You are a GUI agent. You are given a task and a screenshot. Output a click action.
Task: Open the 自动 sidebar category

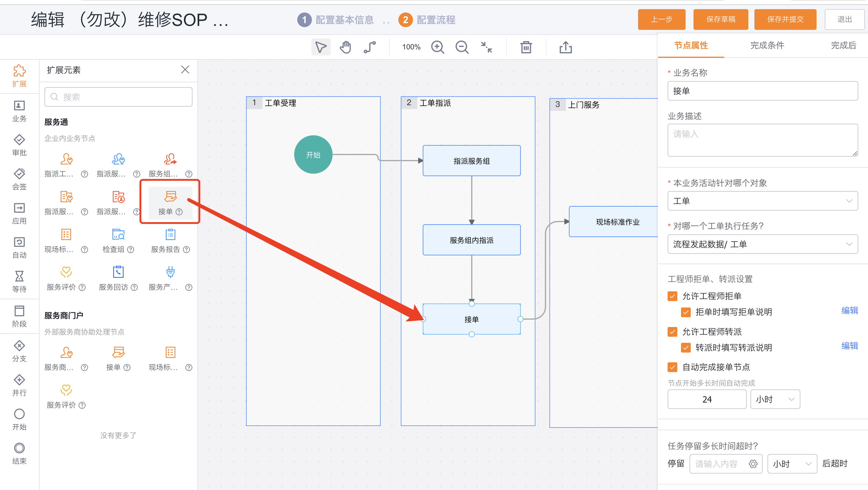pos(19,247)
